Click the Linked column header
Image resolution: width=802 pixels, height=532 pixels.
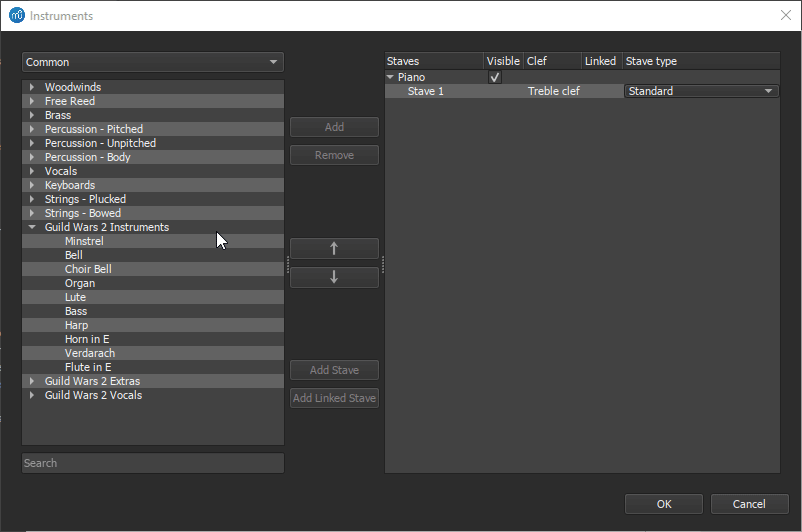pyautogui.click(x=602, y=61)
